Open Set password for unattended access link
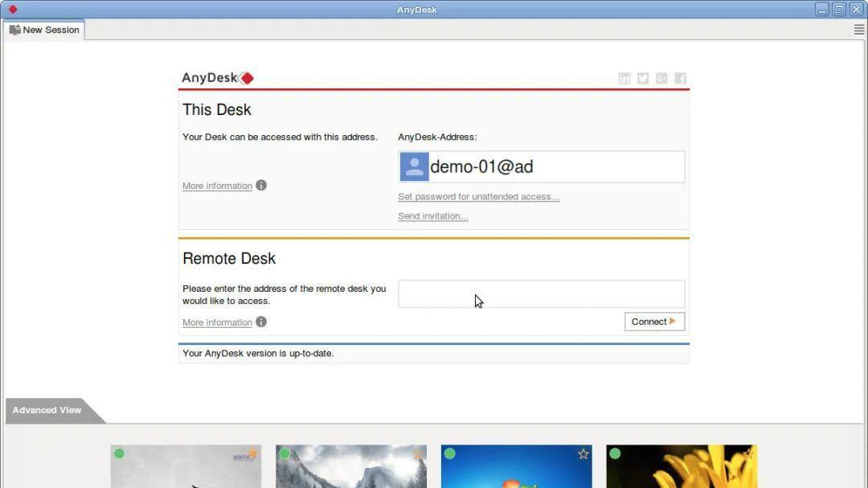 pyautogui.click(x=478, y=197)
